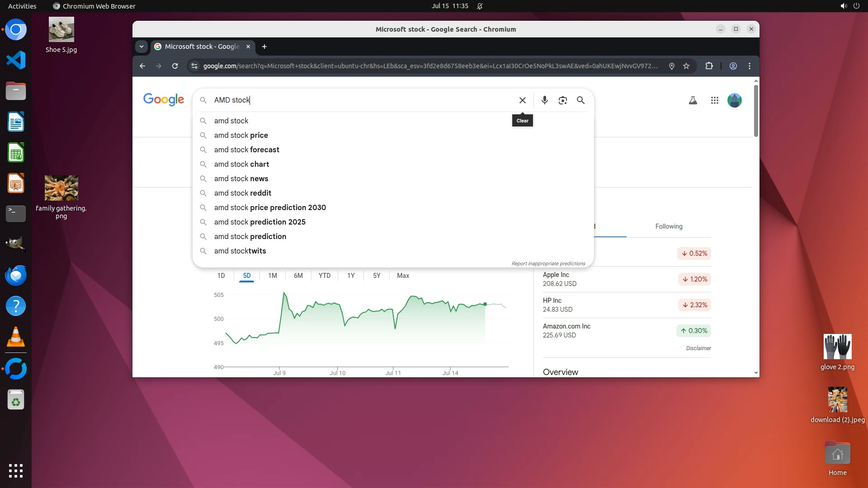Clear the search box with the X icon
Image resolution: width=868 pixels, height=488 pixels.
pos(522,100)
